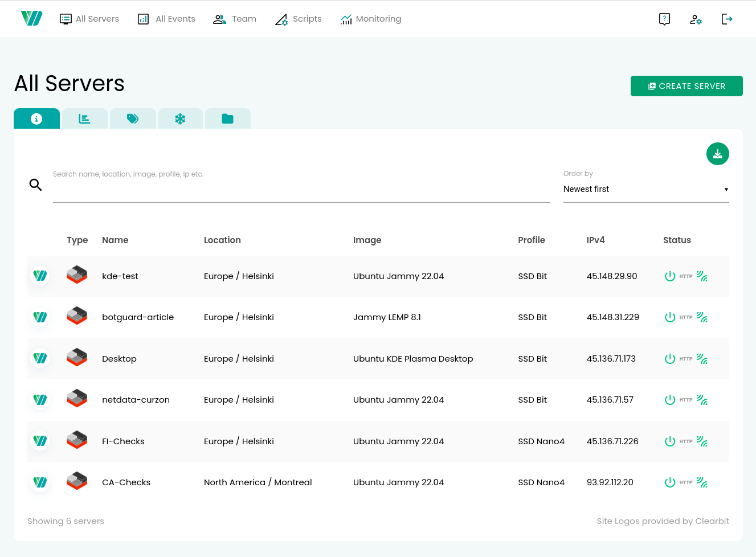Open the botguard-article server
Image resolution: width=756 pixels, height=557 pixels.
(138, 317)
